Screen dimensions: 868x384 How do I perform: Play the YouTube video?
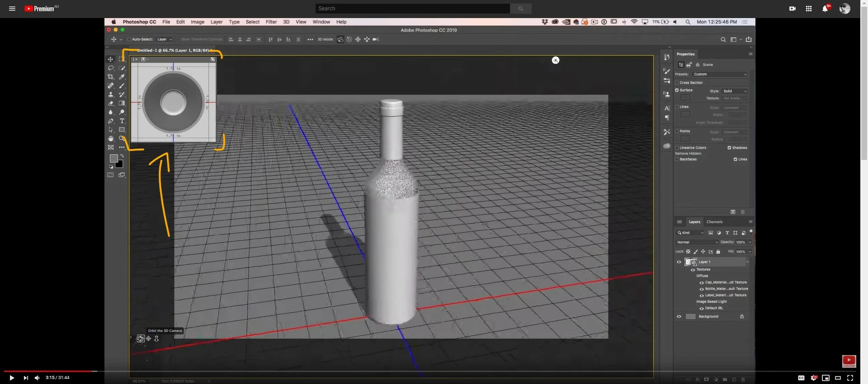click(12, 378)
